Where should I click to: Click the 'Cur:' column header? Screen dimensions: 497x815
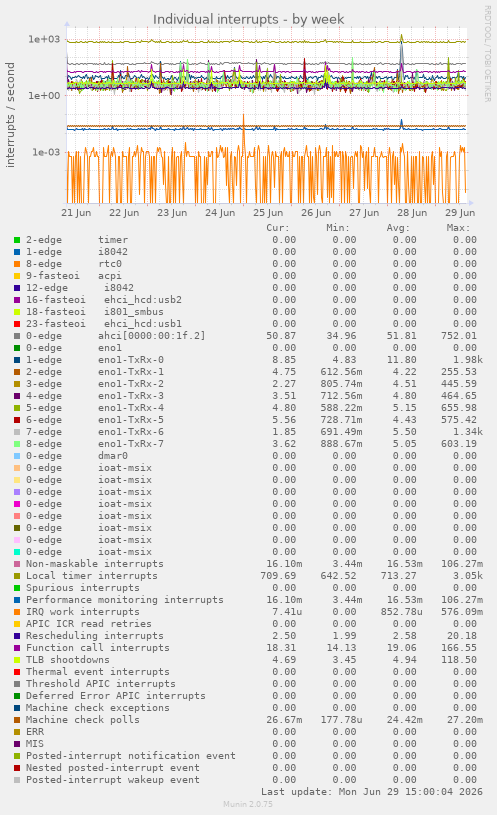pyautogui.click(x=278, y=228)
